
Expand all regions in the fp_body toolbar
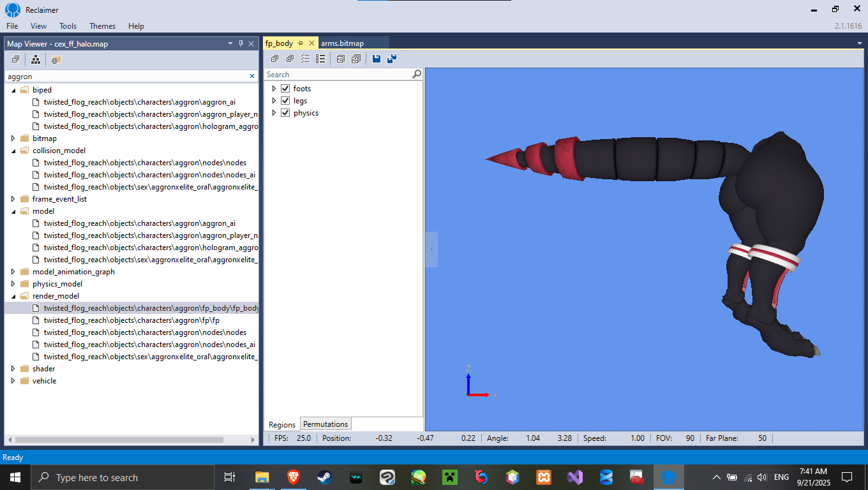point(290,59)
